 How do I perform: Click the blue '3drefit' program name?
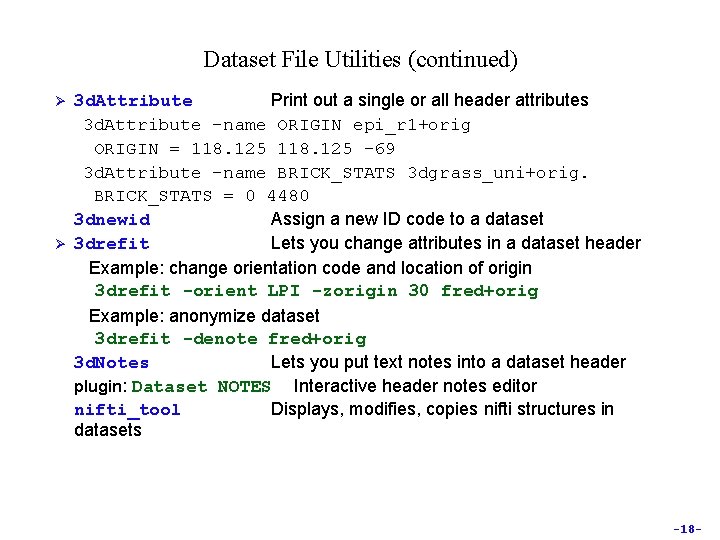[x=112, y=243]
